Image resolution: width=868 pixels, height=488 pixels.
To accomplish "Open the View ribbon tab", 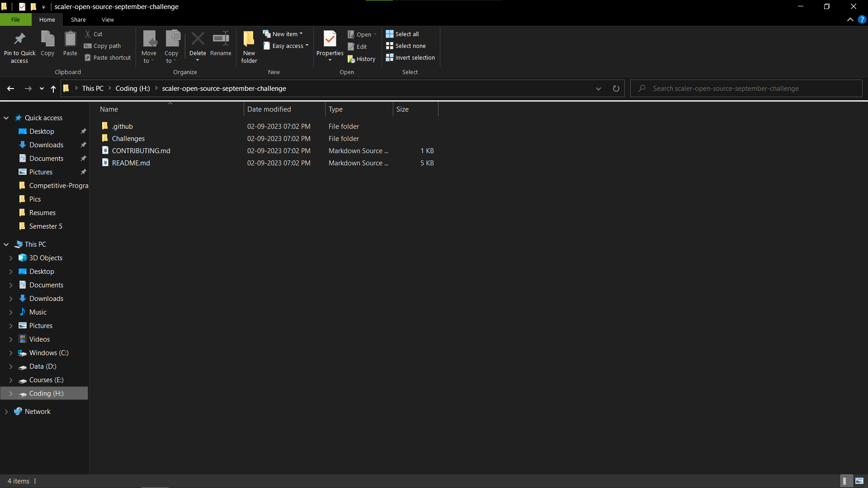I will click(x=108, y=19).
